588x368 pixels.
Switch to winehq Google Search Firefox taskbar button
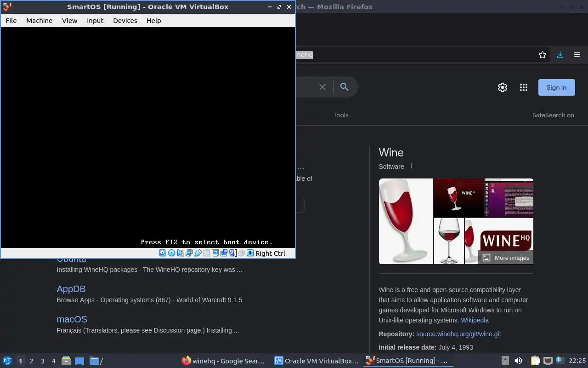coord(224,361)
